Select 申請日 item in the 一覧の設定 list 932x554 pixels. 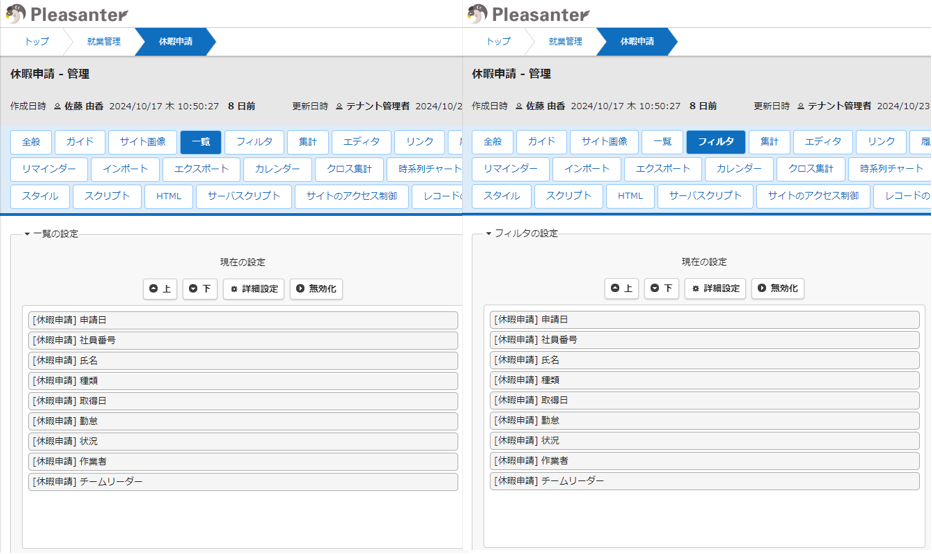(243, 320)
